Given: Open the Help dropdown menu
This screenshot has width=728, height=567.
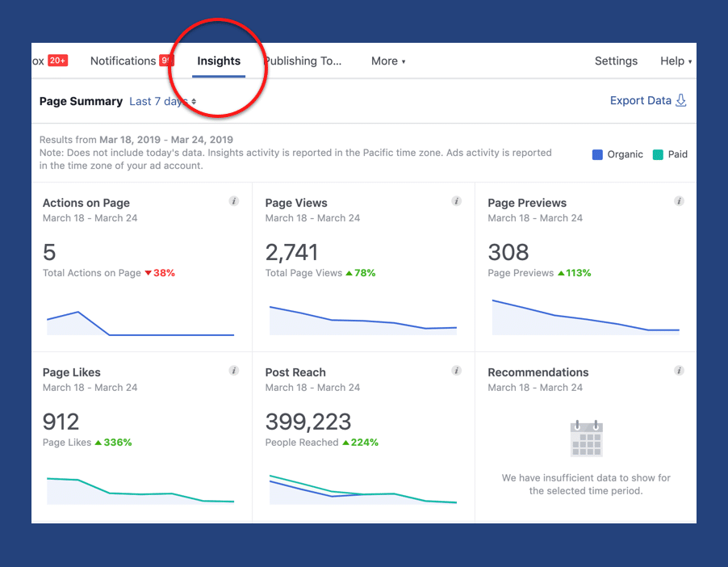Looking at the screenshot, I should [676, 61].
